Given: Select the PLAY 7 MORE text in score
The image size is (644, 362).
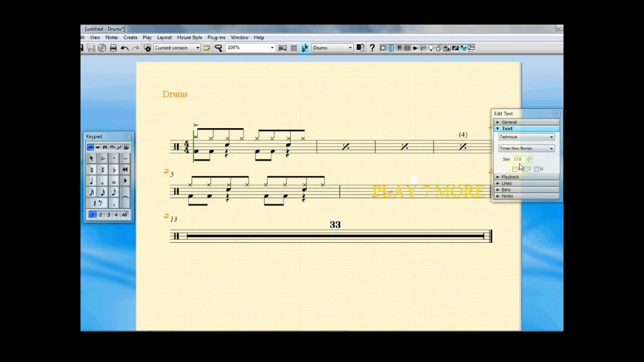Looking at the screenshot, I should tap(429, 192).
